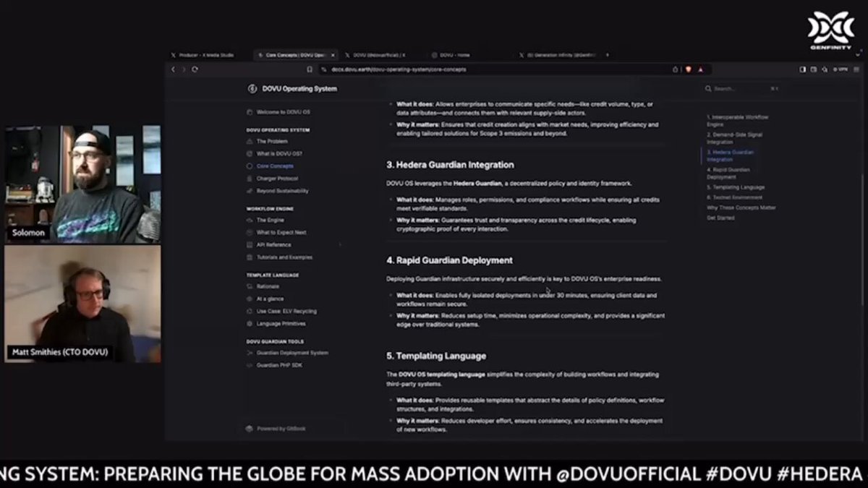Reload the page with the refresh icon
Viewport: 868px width, 488px height.
(195, 69)
